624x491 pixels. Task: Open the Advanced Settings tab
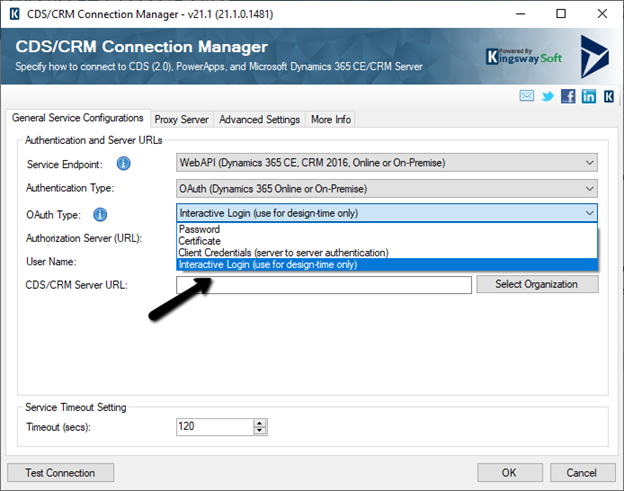pos(259,119)
